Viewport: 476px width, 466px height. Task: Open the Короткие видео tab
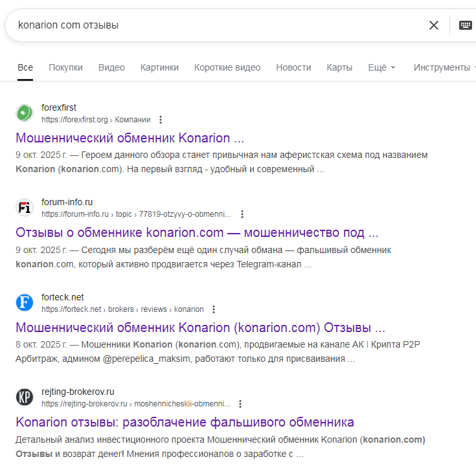(227, 67)
